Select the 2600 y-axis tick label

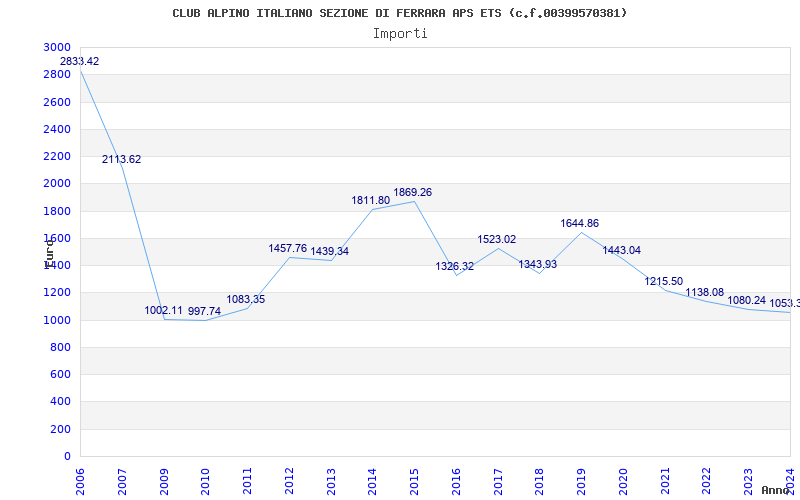coord(57,102)
